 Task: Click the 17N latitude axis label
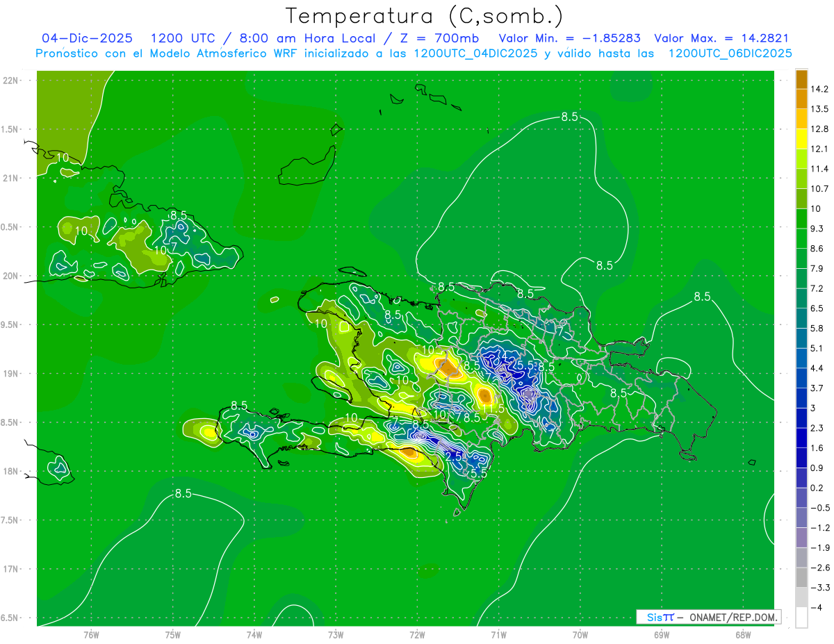click(x=11, y=569)
